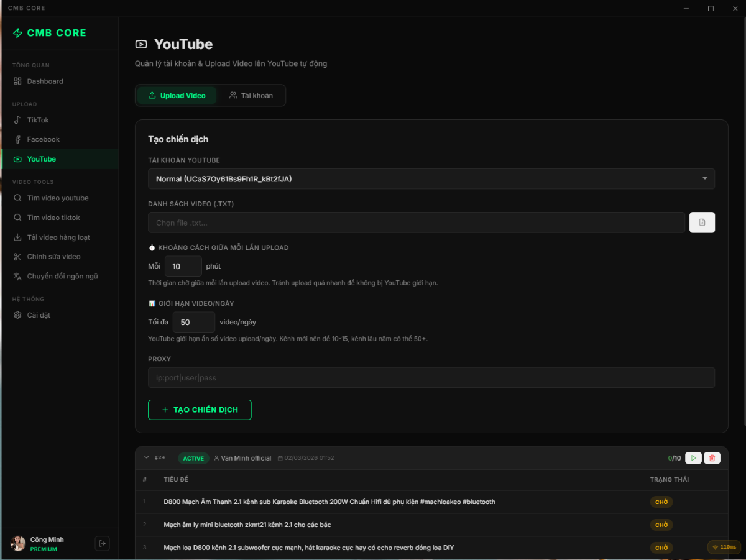
Task: Click the file browse icon beside Chọn file .txt
Action: 702,222
